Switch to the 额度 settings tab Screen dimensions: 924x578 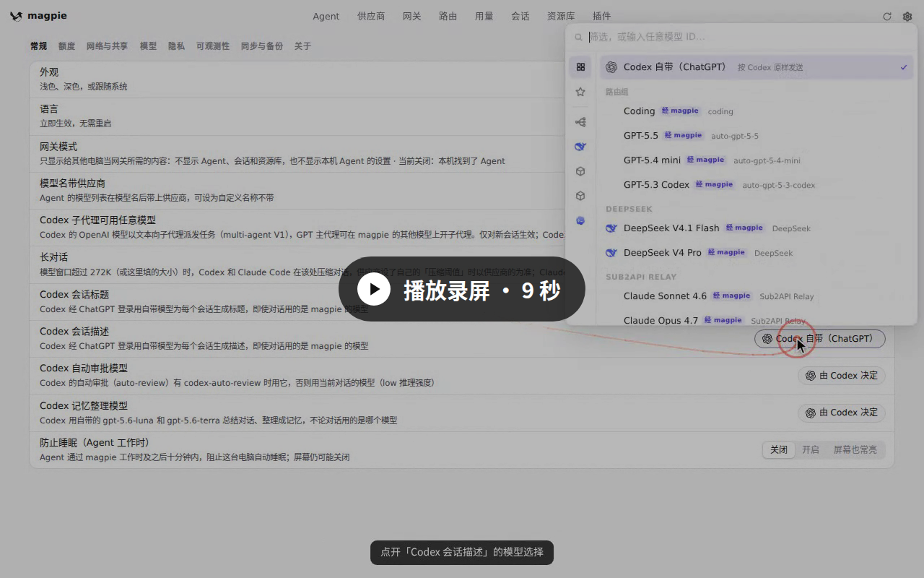coord(66,46)
